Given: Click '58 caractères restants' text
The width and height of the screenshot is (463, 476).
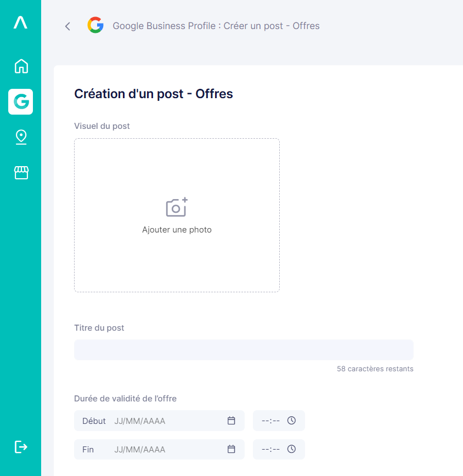Looking at the screenshot, I should [x=375, y=369].
